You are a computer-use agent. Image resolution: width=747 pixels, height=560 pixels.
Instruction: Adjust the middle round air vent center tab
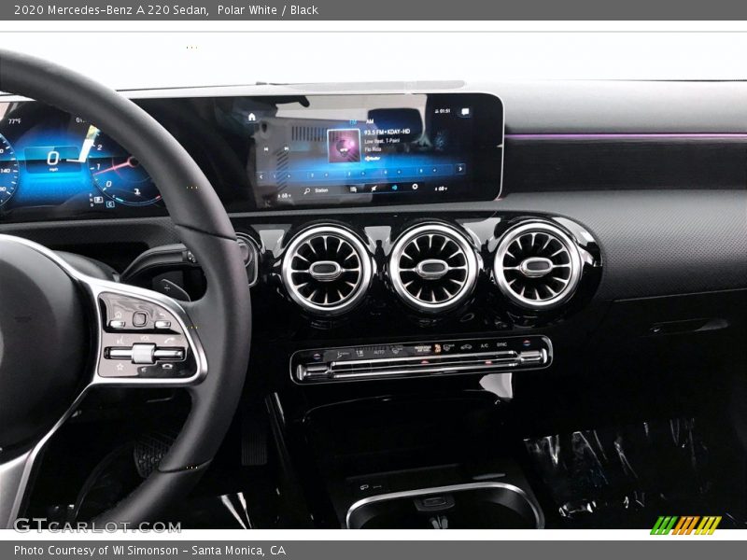pos(431,268)
